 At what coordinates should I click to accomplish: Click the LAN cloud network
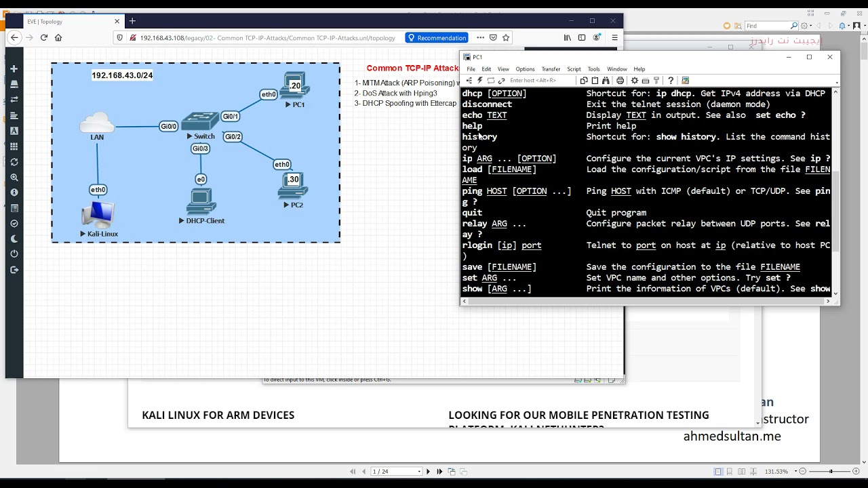click(x=97, y=124)
